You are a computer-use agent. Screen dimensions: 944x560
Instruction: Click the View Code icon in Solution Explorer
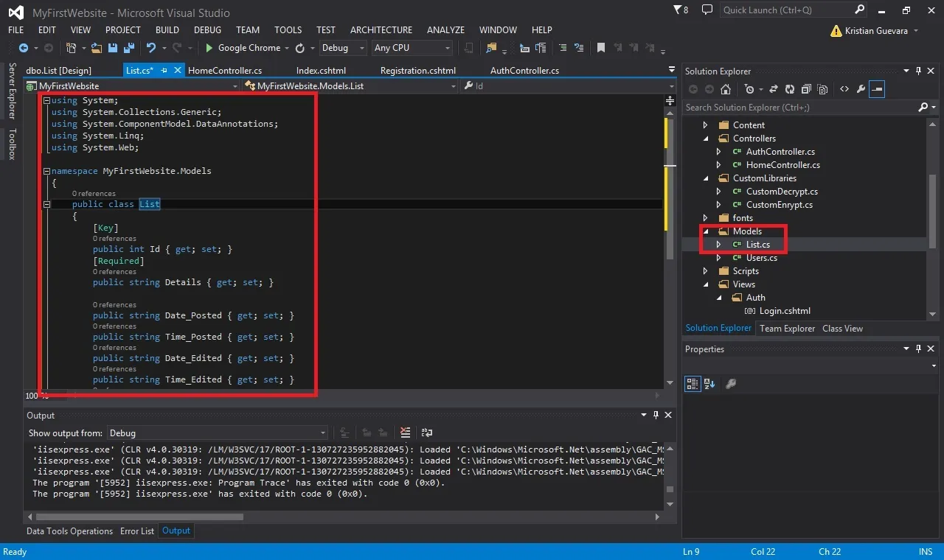pos(844,89)
